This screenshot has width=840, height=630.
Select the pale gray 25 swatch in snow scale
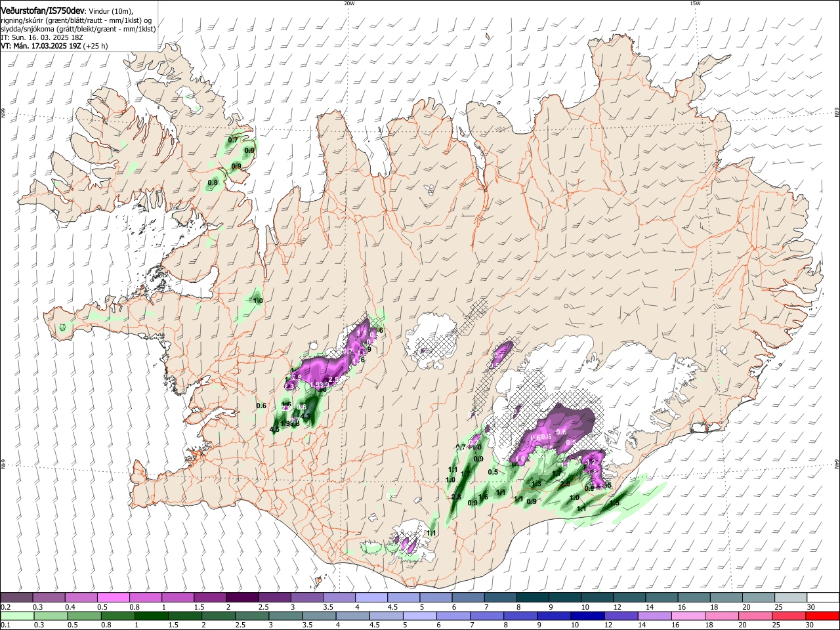coord(791,597)
